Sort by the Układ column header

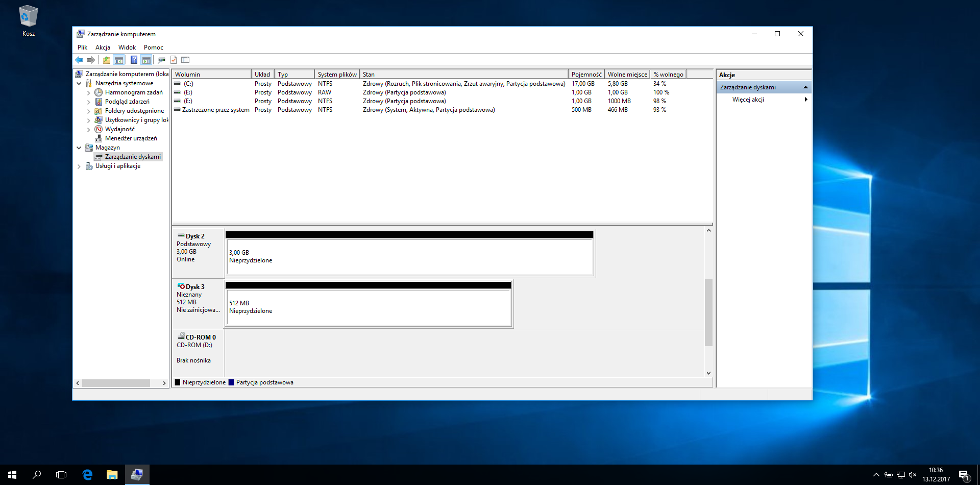263,75
